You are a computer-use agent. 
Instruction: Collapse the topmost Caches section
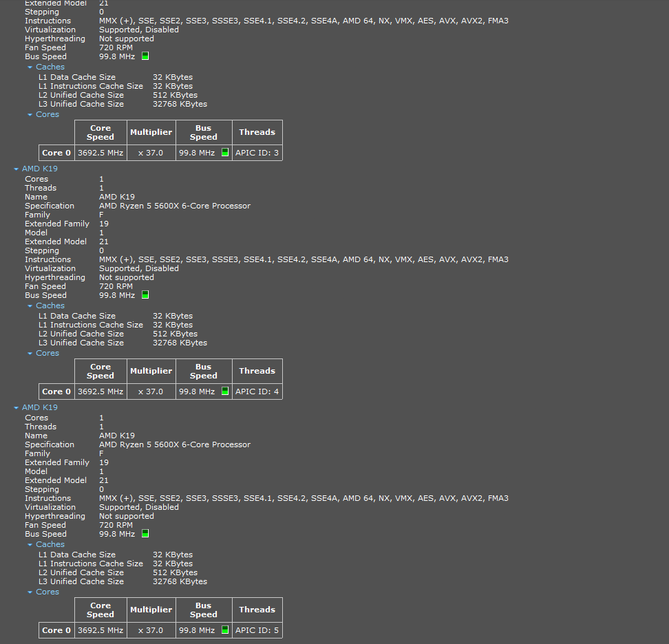(x=30, y=67)
